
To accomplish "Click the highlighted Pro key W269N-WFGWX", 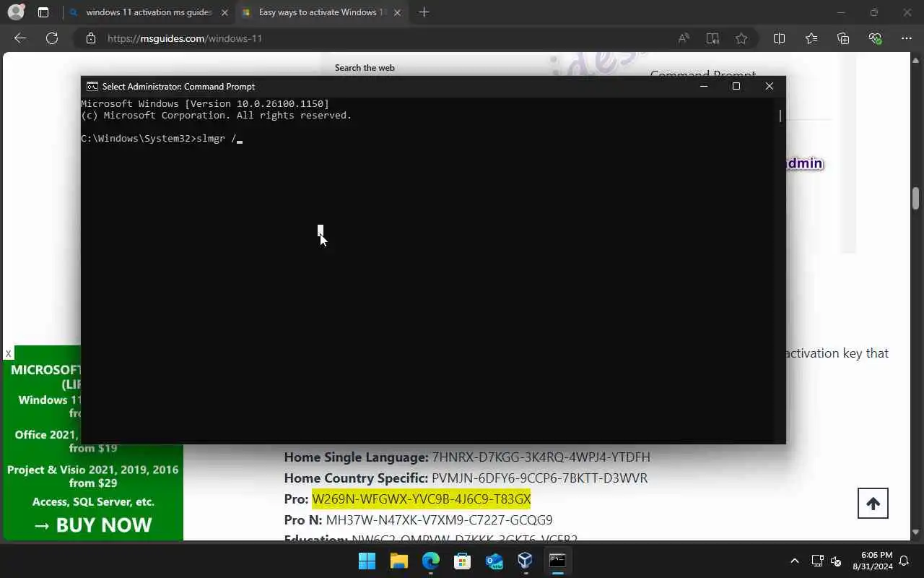I will (x=421, y=499).
